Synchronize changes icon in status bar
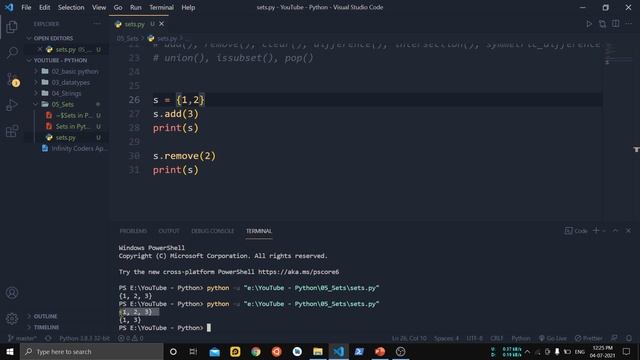This screenshot has width=640, height=360. (48, 338)
